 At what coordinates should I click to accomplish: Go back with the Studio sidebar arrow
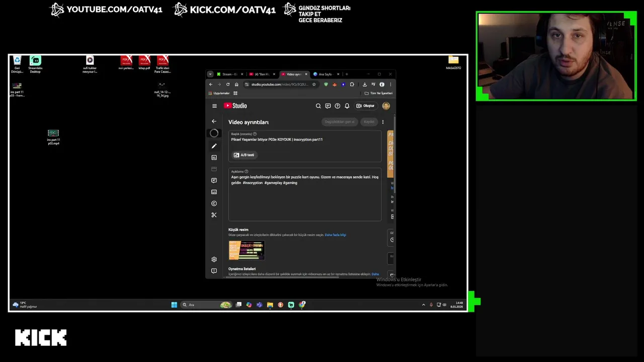coord(214,121)
